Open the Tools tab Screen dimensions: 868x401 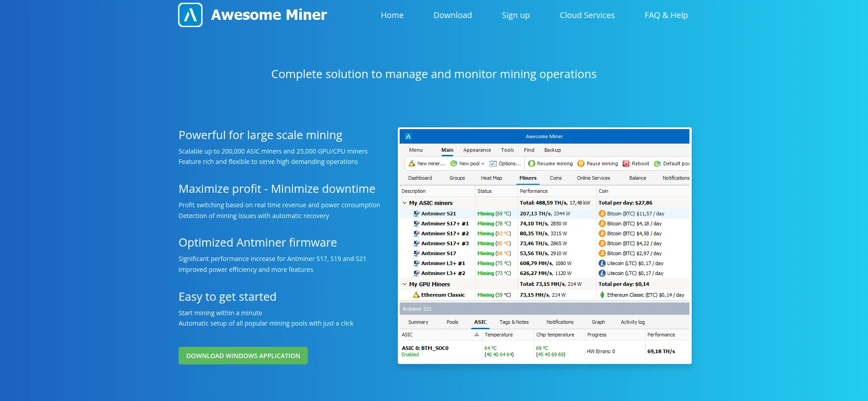(507, 150)
